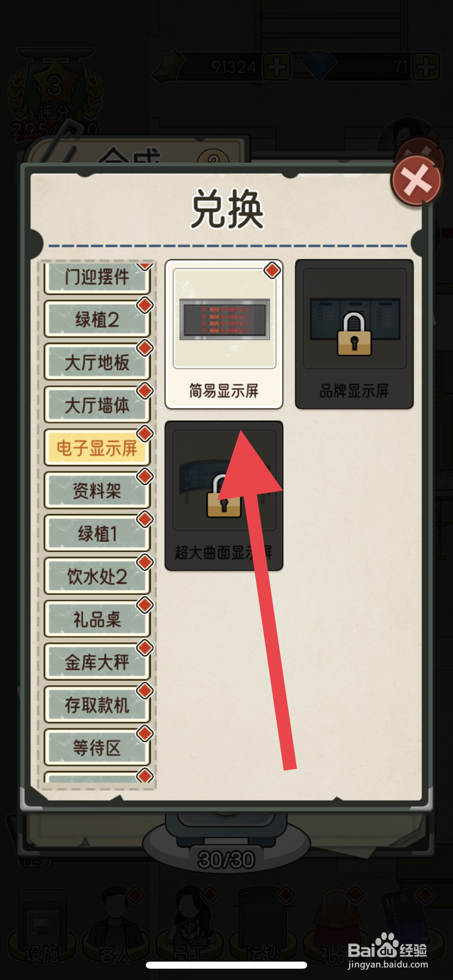
Task: Open the 门迎摆件 category
Action: 97,278
